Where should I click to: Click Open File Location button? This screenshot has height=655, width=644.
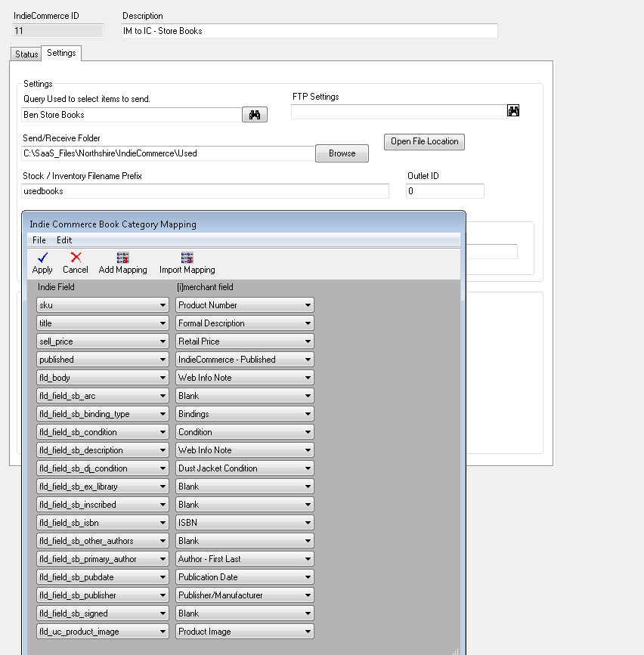coord(424,141)
